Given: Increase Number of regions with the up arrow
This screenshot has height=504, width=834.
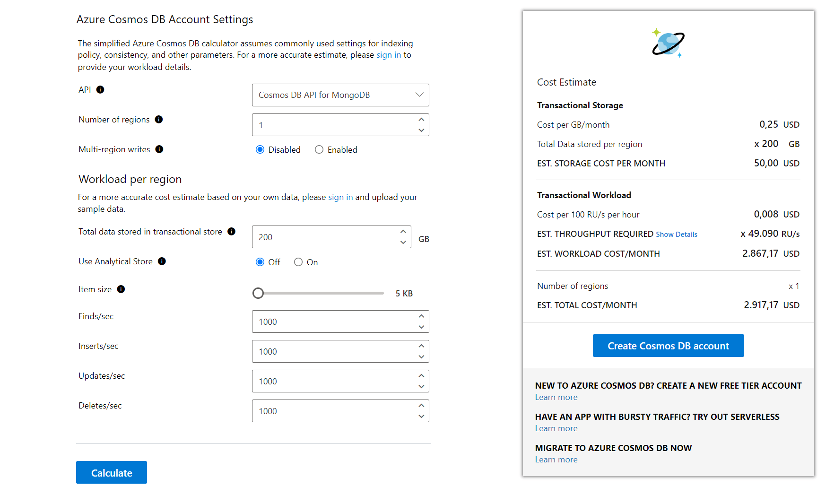Looking at the screenshot, I should pos(421,120).
